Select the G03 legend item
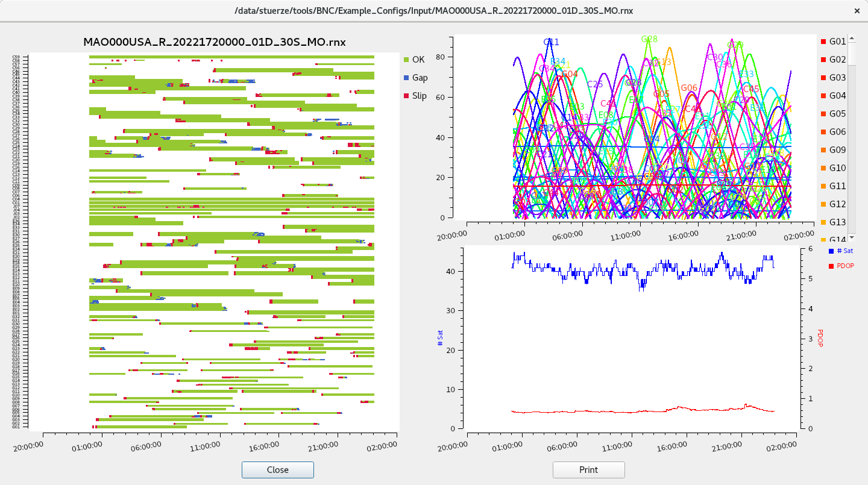 pos(837,78)
